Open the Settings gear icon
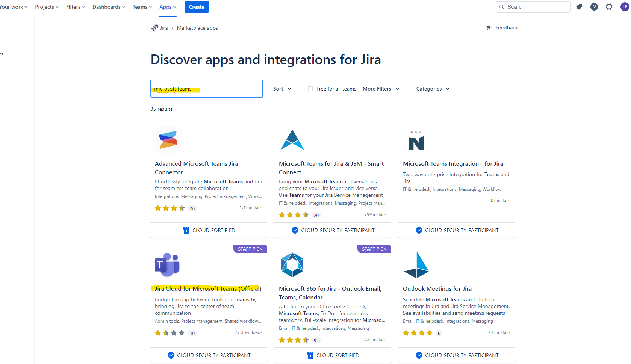 tap(609, 6)
